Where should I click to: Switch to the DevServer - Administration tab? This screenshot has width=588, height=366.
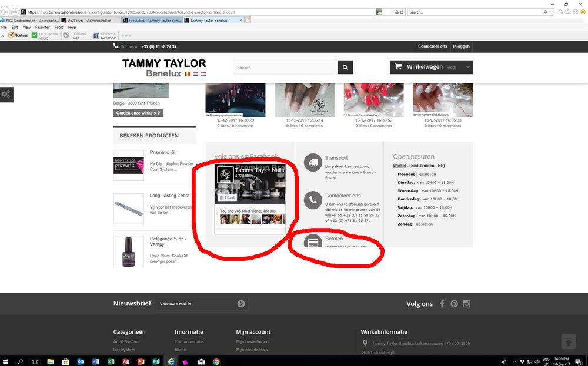[x=91, y=20]
